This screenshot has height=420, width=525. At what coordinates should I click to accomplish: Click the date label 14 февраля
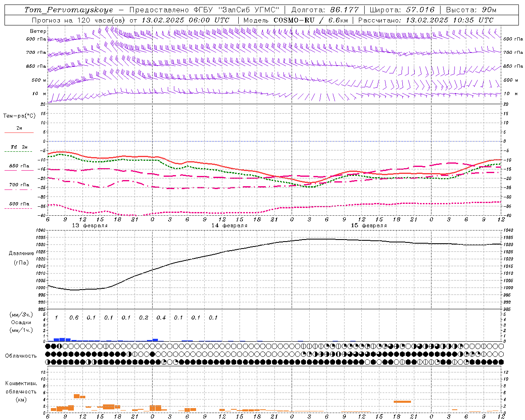click(x=229, y=226)
